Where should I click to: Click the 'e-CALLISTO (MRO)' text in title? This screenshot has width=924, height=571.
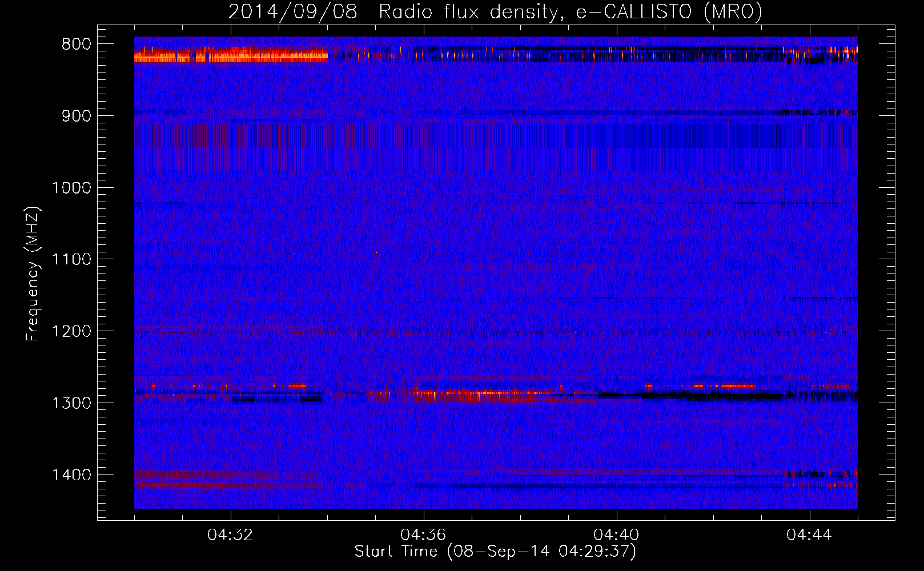669,12
